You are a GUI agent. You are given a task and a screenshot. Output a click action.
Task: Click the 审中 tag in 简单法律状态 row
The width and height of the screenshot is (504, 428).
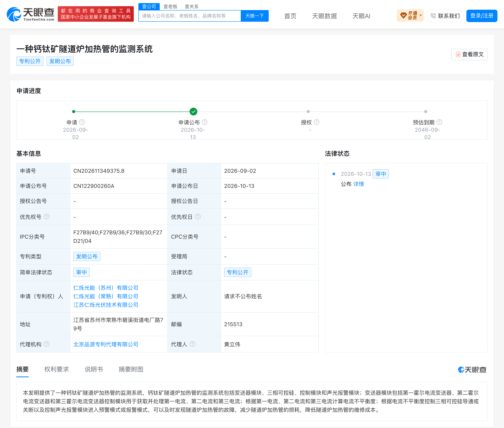[x=81, y=272]
